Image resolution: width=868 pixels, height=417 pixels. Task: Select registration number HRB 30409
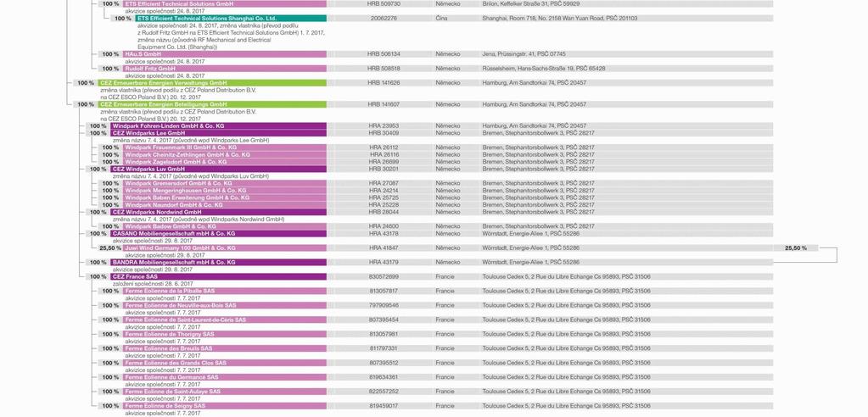(x=384, y=133)
